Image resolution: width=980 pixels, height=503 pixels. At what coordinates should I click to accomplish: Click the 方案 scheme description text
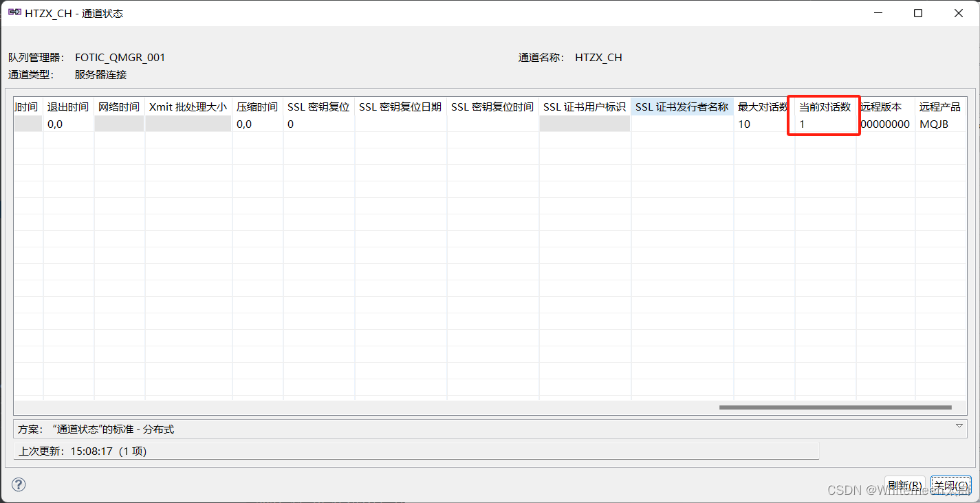pos(96,429)
